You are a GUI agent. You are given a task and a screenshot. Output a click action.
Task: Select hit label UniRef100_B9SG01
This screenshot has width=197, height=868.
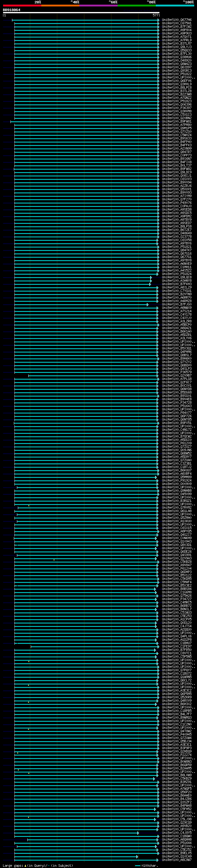pyautogui.click(x=177, y=396)
